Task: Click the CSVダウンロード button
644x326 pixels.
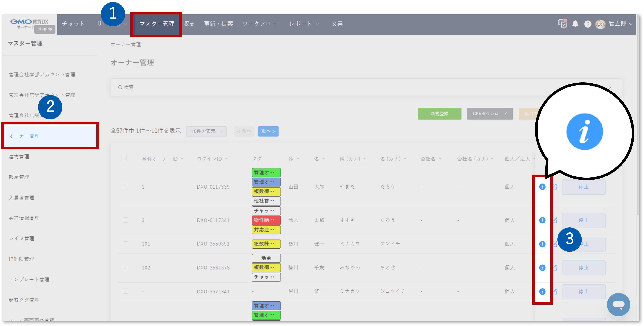Action: 490,114
